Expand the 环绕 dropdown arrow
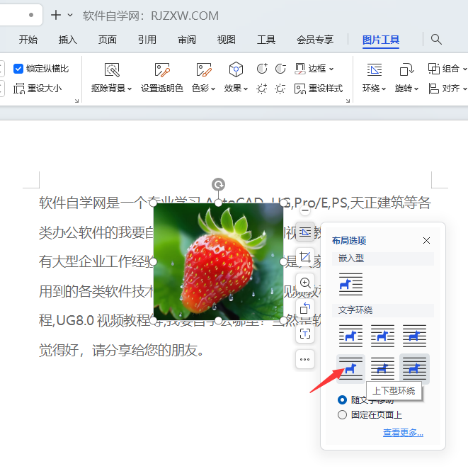 click(384, 89)
